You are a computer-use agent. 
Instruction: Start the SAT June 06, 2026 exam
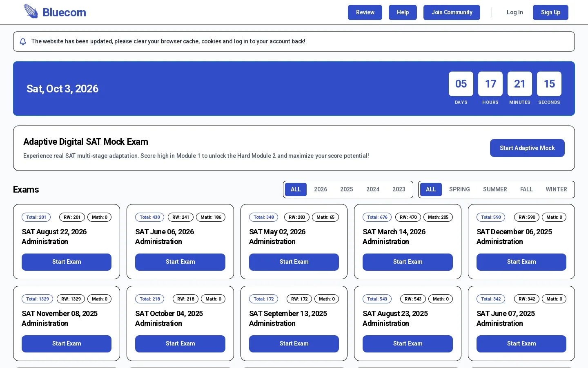pos(180,262)
